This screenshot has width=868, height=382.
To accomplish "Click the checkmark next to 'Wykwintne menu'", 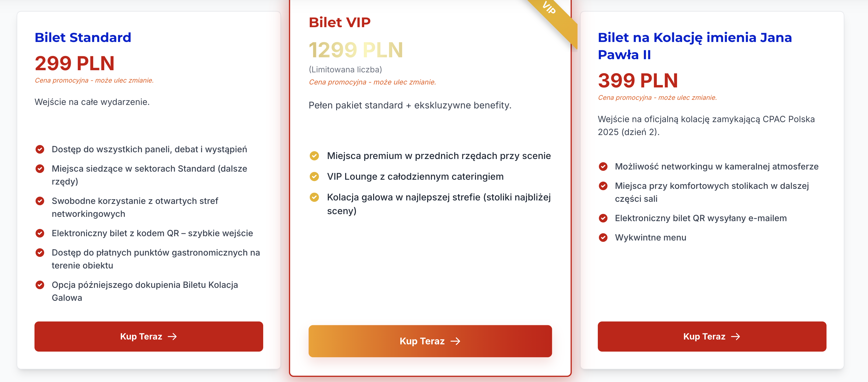I will point(603,238).
